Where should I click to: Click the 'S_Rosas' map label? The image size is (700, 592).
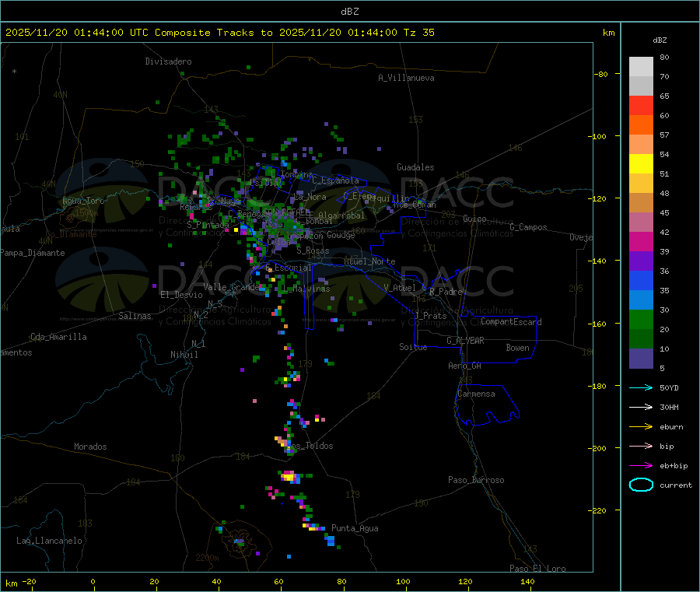313,250
